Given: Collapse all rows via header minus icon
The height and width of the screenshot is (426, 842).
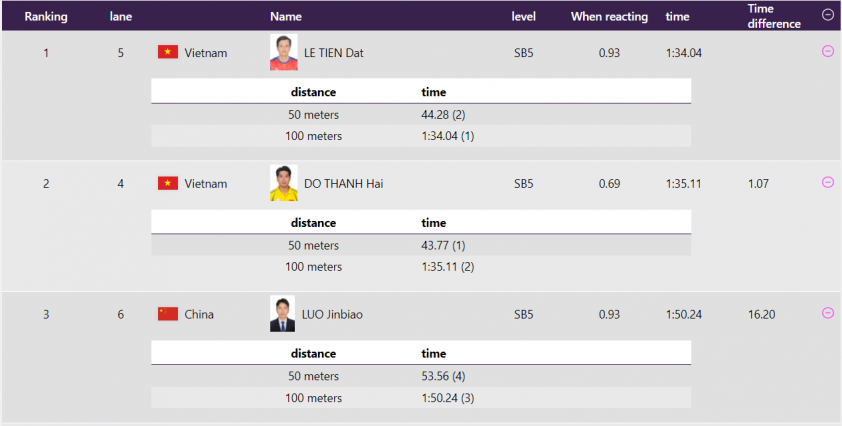Looking at the screenshot, I should [827, 15].
